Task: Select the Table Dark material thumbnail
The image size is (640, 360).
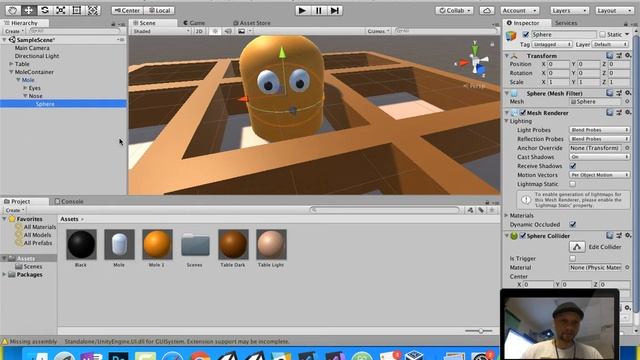Action: point(233,244)
